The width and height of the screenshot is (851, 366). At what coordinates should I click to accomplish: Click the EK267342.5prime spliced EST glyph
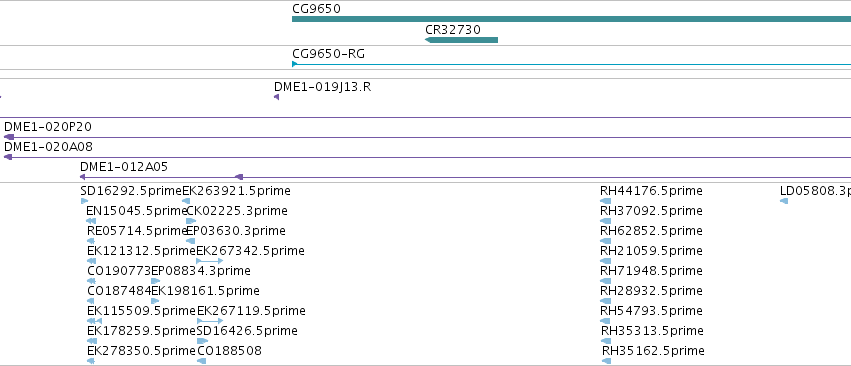pos(209,261)
